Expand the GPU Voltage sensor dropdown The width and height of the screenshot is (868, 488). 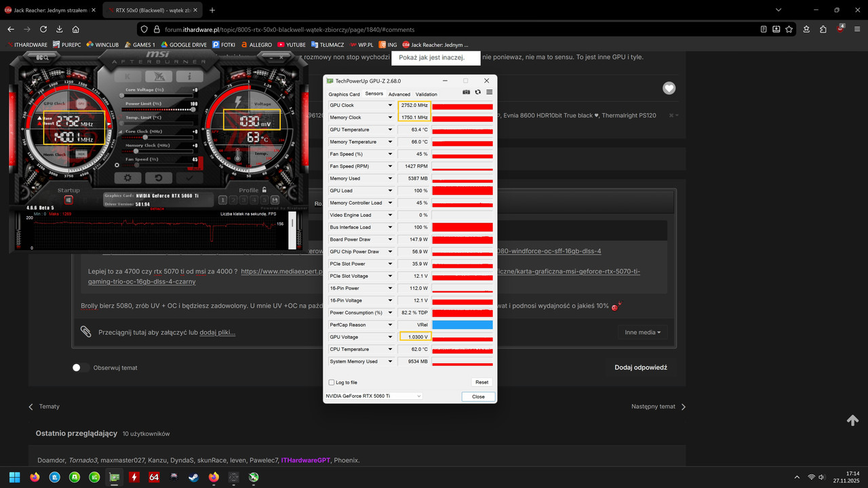click(x=390, y=337)
